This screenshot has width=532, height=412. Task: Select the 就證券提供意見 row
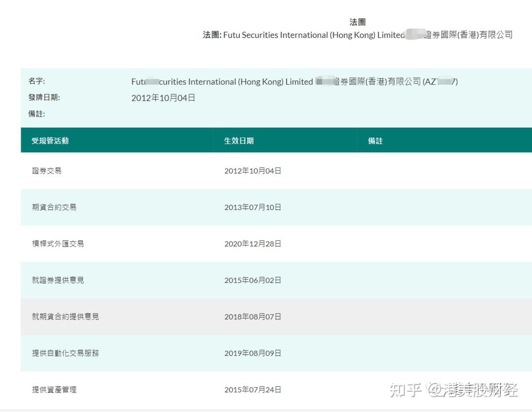tap(276, 280)
